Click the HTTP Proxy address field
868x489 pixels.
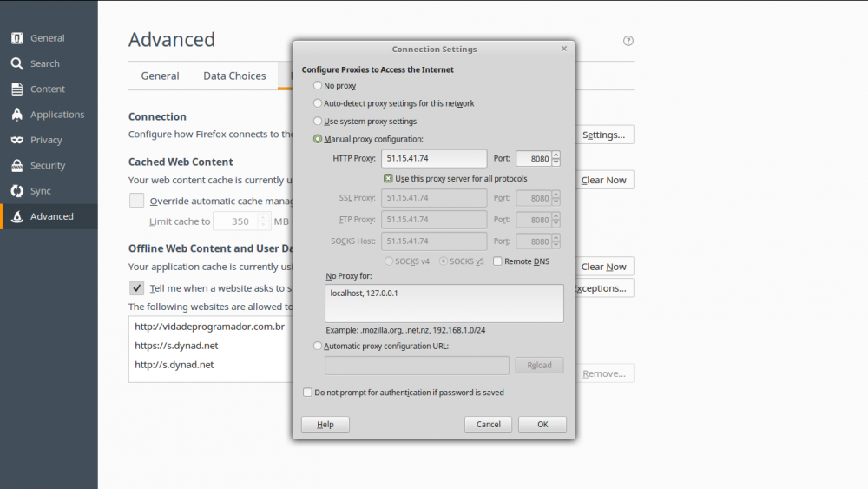434,159
